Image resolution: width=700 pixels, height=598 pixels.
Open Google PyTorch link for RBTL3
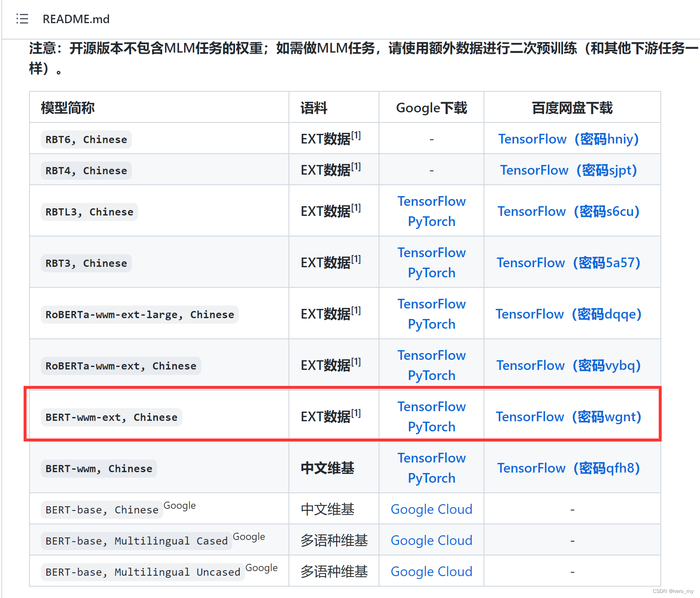click(432, 221)
